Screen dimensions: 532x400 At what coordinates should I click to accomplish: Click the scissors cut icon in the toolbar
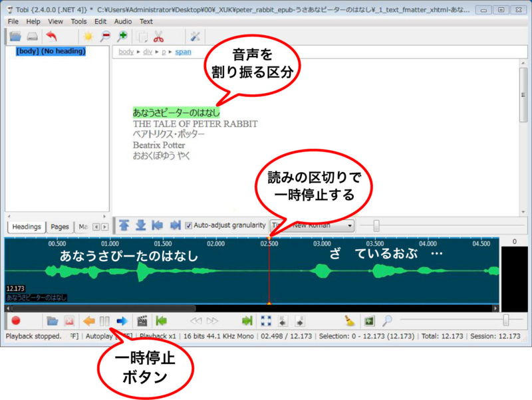pos(160,35)
